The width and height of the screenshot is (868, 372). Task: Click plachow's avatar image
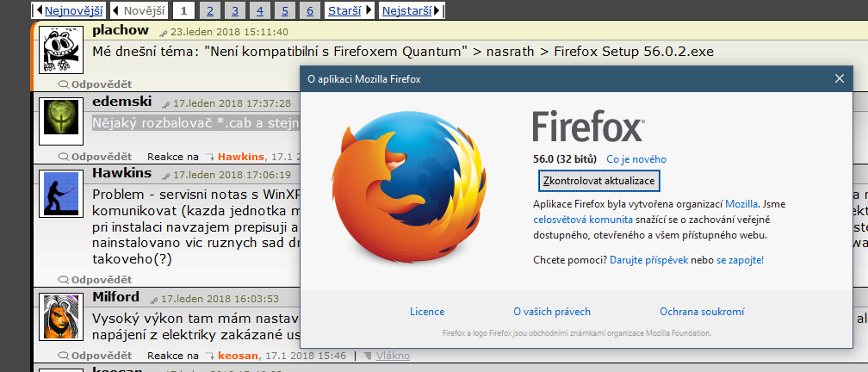[61, 50]
